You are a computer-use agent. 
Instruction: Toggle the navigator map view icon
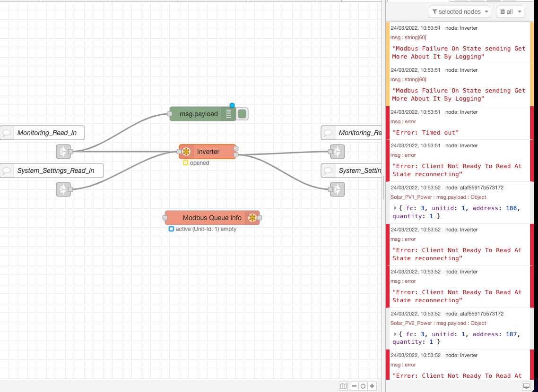[x=343, y=386]
